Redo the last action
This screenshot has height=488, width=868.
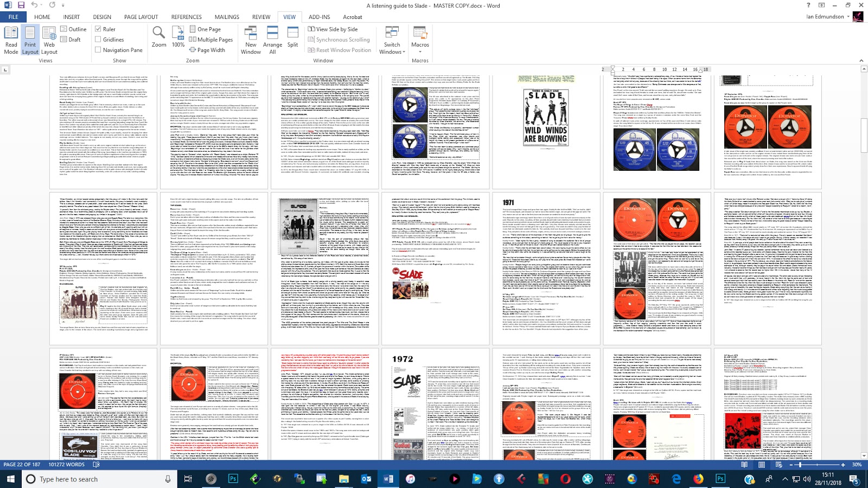click(x=53, y=5)
